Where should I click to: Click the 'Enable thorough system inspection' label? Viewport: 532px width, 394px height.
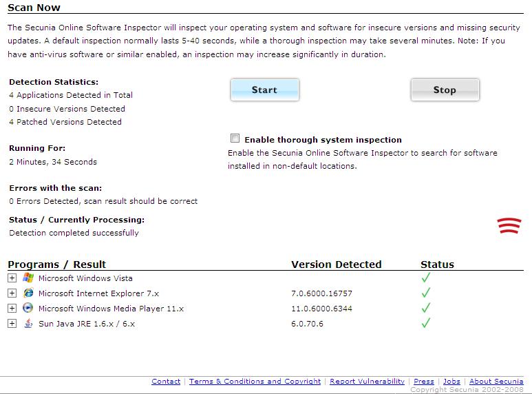323,140
